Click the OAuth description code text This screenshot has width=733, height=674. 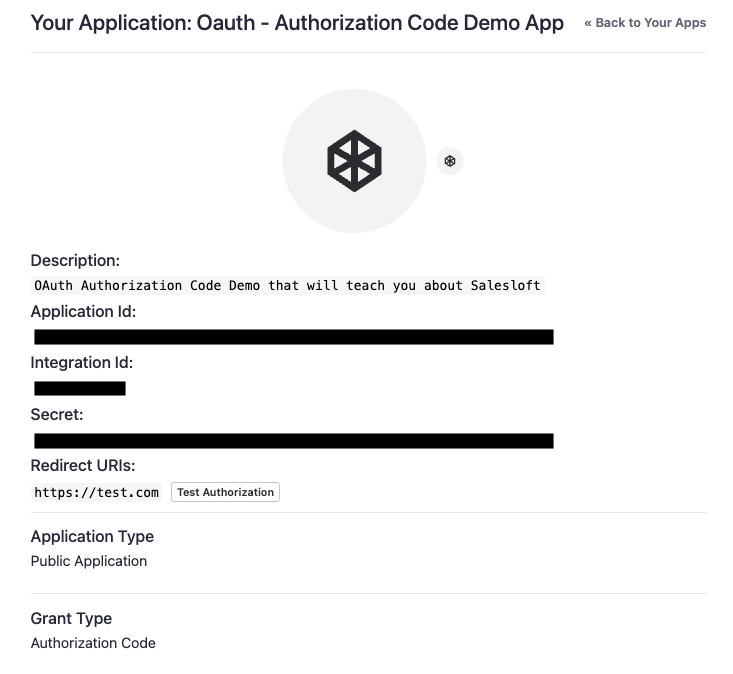tap(287, 285)
